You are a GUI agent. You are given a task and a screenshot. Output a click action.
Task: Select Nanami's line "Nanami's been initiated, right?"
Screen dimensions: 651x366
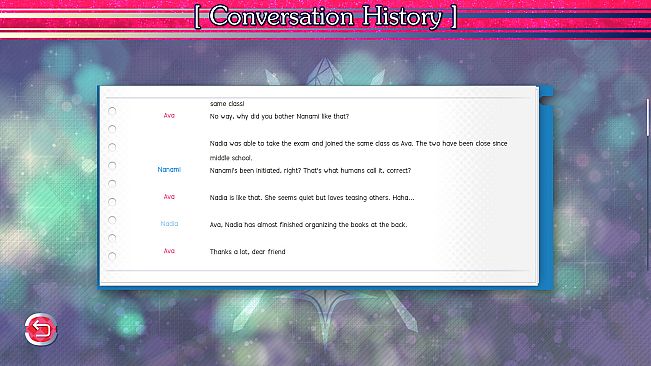(310, 170)
